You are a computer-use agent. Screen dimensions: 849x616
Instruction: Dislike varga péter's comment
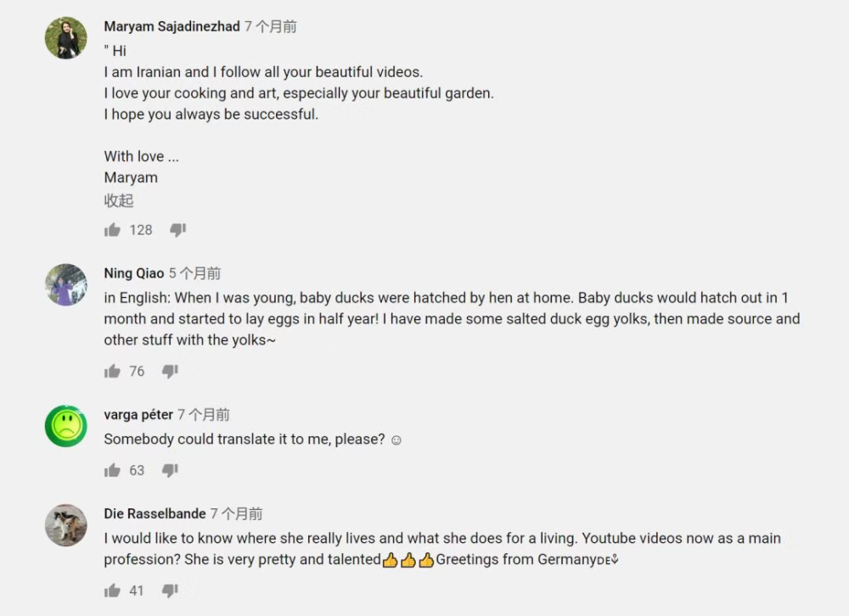[169, 470]
